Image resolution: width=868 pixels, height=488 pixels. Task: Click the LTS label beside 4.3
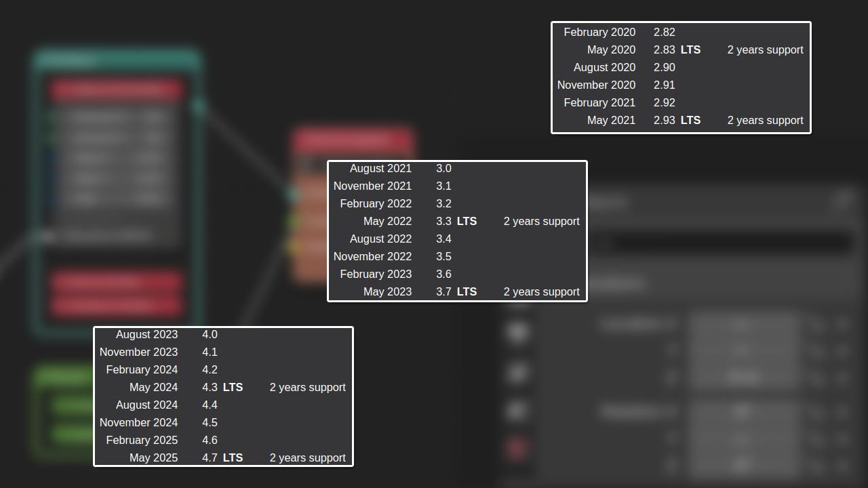pyautogui.click(x=233, y=387)
